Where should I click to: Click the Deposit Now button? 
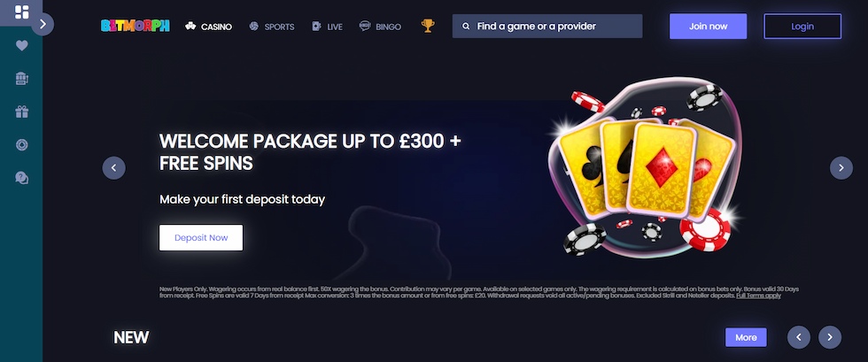tap(201, 237)
